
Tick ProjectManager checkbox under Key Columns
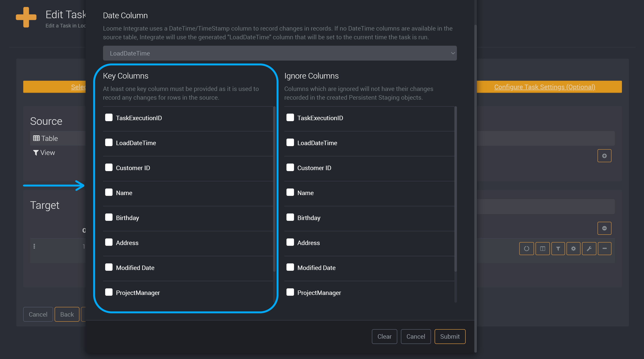[x=109, y=292]
